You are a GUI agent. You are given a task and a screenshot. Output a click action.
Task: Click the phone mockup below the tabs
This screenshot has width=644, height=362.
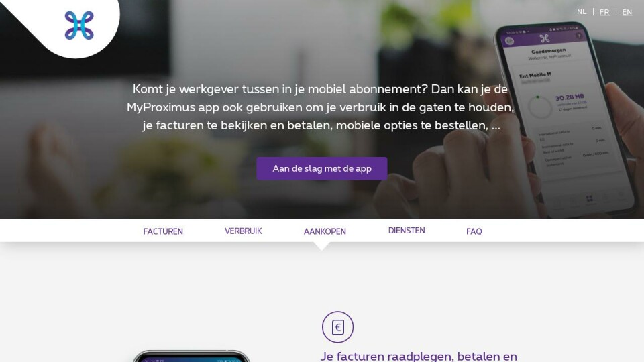tap(191, 356)
